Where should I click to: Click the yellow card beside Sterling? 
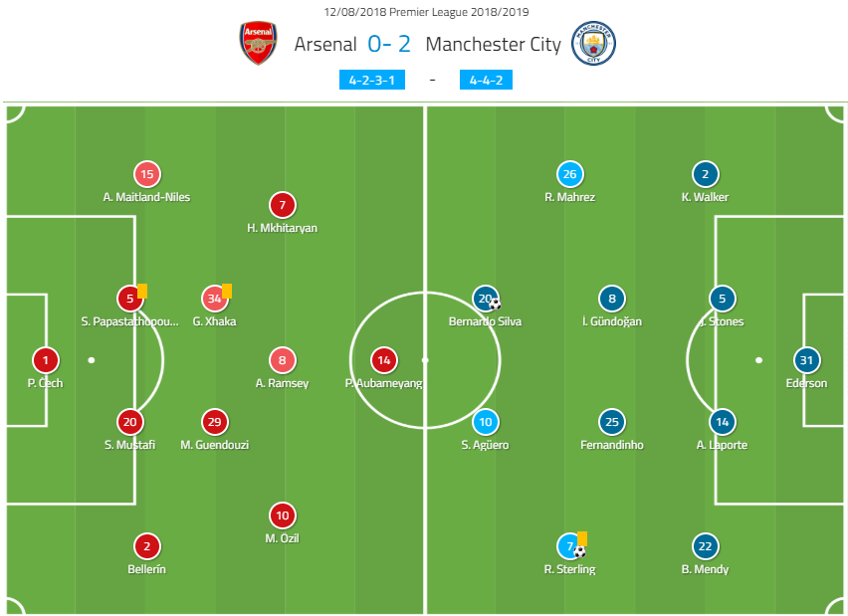(x=582, y=538)
